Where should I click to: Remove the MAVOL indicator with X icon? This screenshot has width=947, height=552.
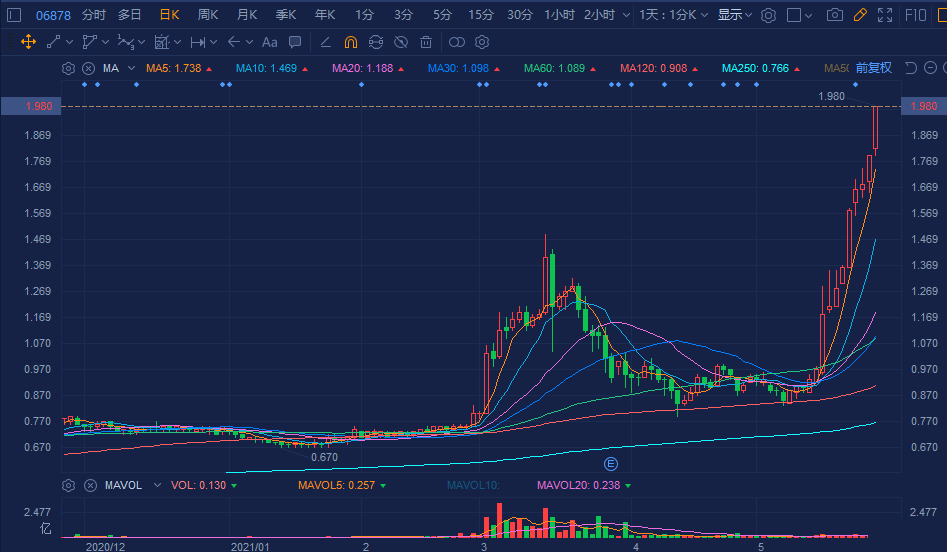tap(90, 486)
